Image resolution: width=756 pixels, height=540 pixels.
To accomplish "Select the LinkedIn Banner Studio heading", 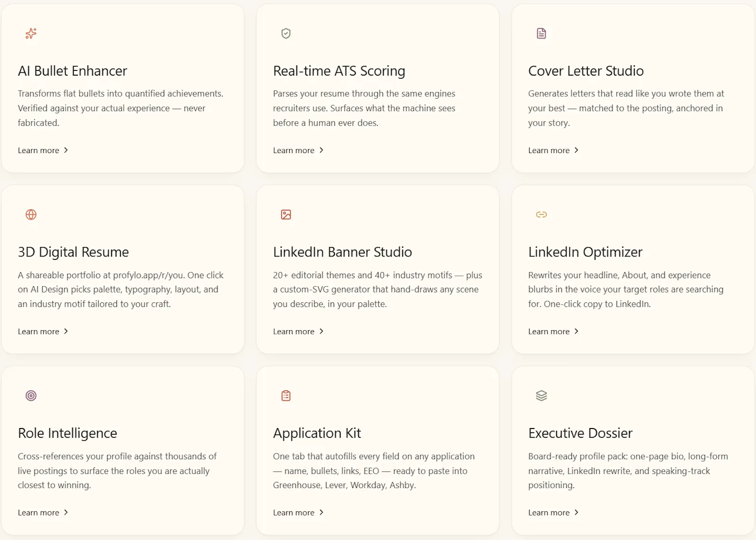I will (x=343, y=252).
